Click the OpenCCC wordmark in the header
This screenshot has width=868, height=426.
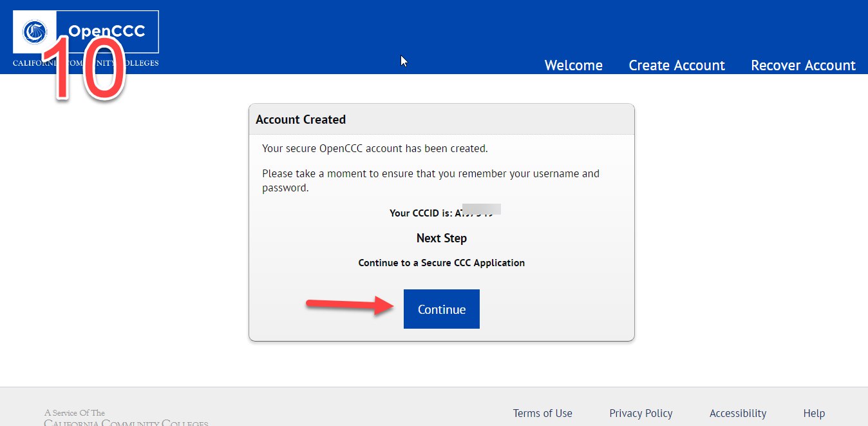tap(106, 31)
